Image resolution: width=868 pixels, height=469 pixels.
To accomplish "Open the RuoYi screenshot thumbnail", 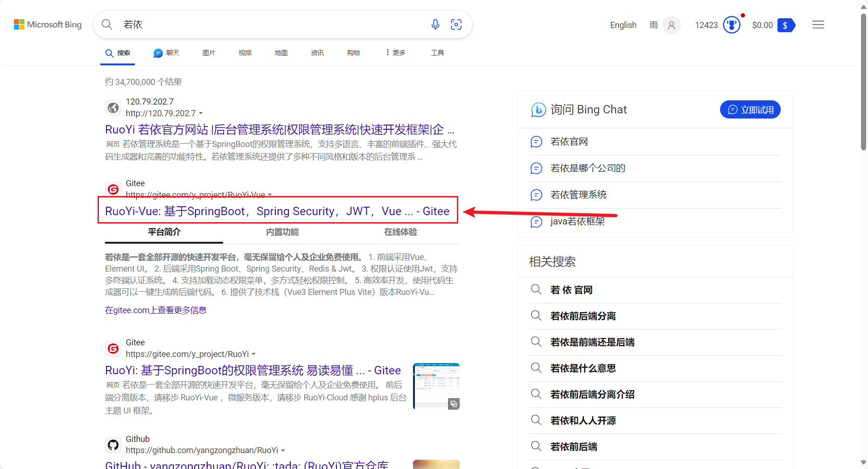I will click(436, 386).
